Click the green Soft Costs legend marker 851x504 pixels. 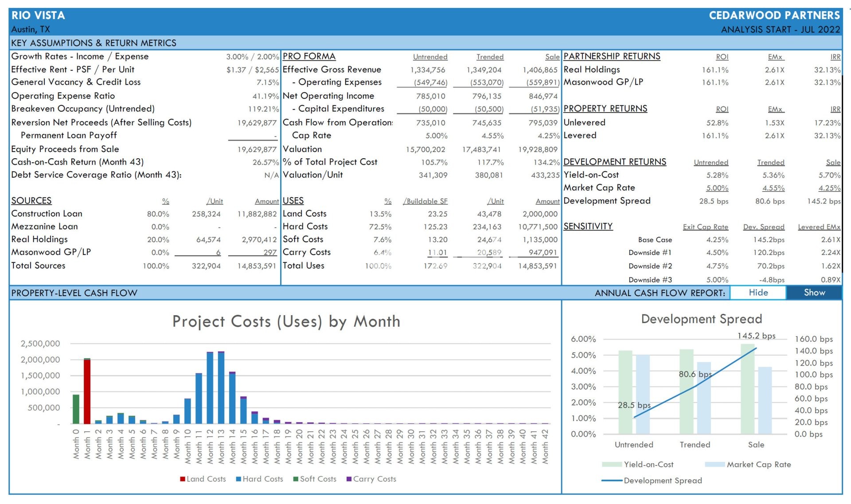(296, 479)
